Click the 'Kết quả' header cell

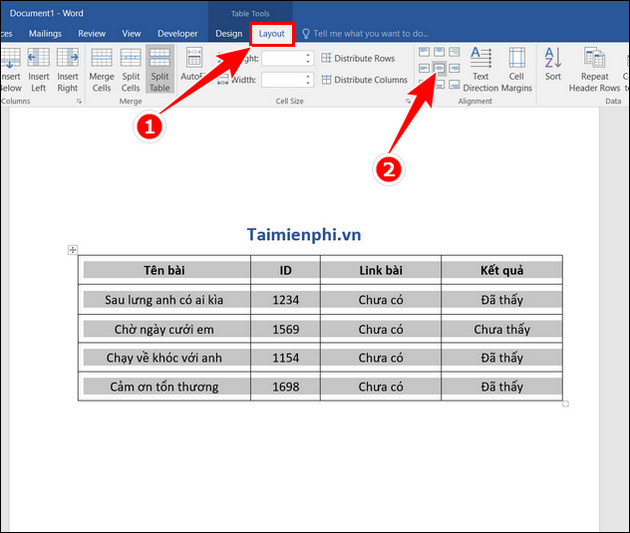click(502, 270)
